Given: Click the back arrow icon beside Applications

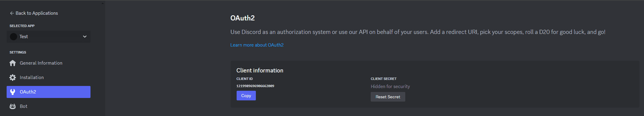Looking at the screenshot, I should (12, 13).
